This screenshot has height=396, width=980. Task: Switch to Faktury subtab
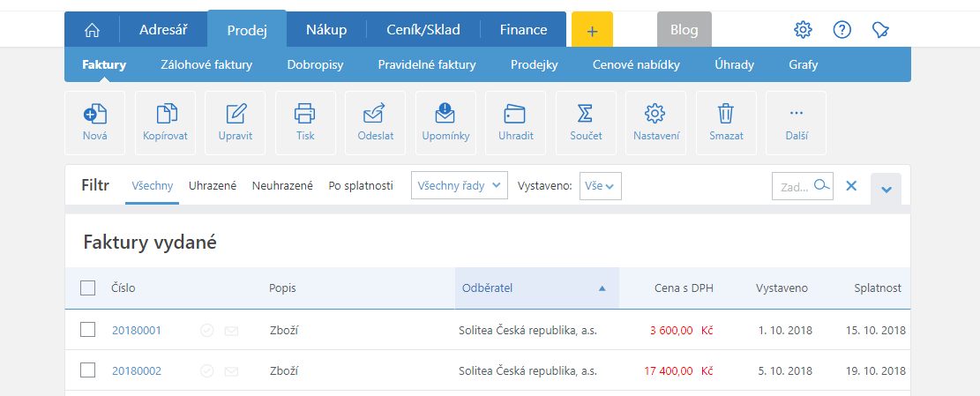[104, 64]
